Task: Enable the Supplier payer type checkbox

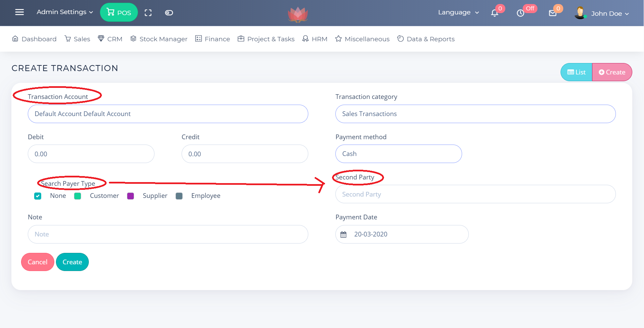Action: [131, 196]
